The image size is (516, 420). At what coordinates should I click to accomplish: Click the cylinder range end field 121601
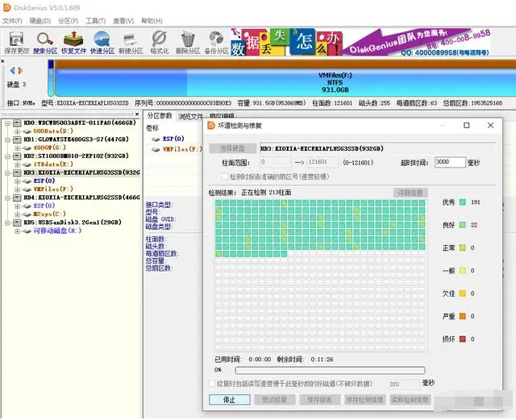322,162
